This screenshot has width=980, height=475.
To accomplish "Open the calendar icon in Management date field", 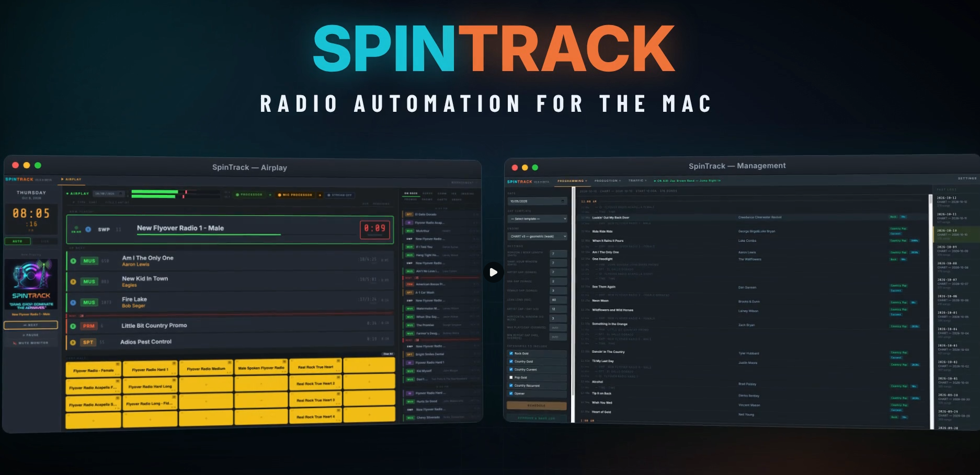I will click(563, 201).
